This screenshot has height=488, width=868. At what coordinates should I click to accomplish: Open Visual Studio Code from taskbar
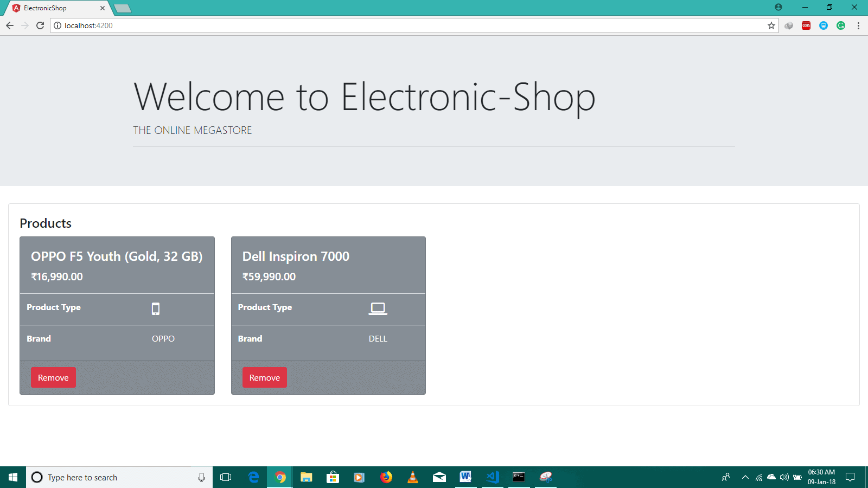493,477
